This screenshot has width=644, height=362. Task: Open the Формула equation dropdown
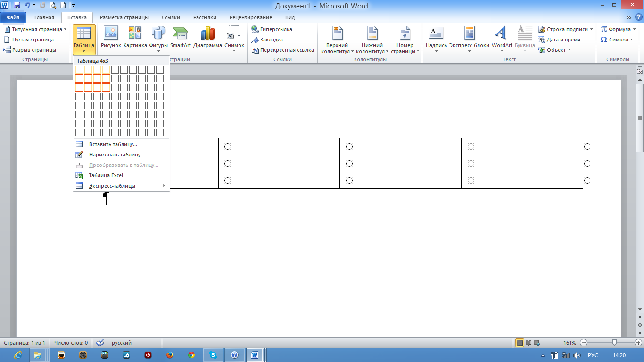(618, 29)
